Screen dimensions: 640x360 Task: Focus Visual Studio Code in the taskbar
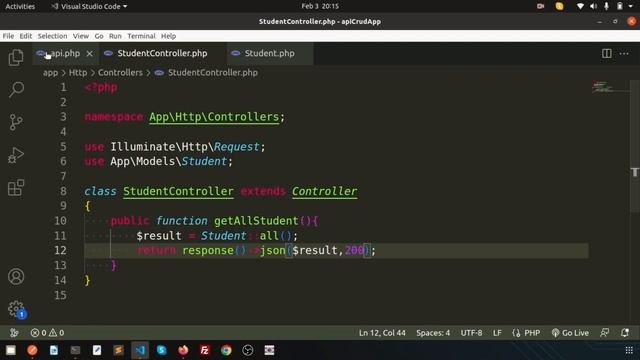[140, 350]
